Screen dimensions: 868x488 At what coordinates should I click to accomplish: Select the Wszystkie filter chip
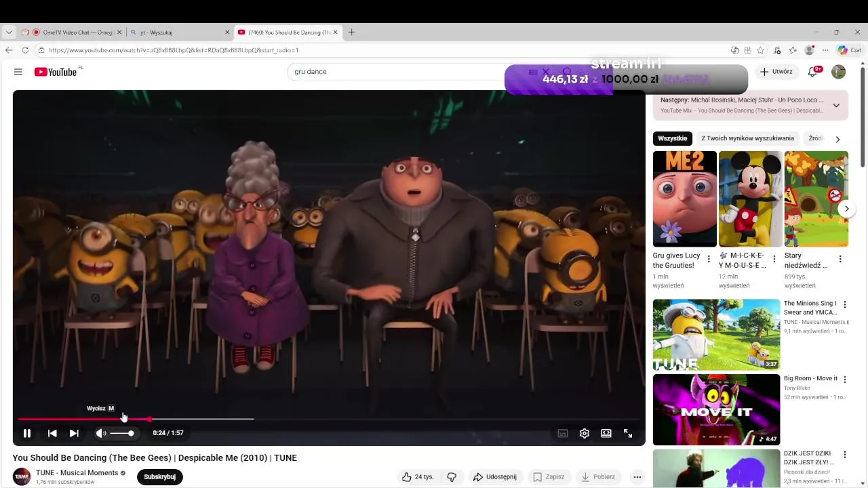(672, 138)
